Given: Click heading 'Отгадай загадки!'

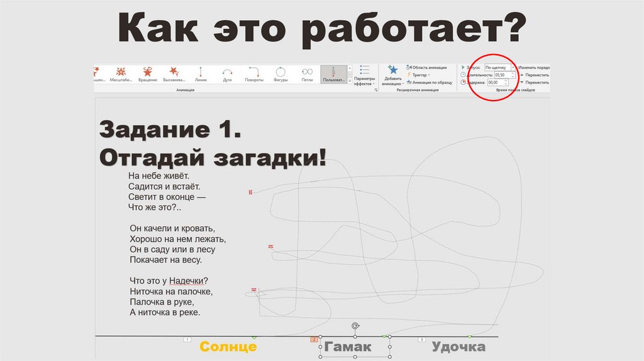Looking at the screenshot, I should [213, 157].
